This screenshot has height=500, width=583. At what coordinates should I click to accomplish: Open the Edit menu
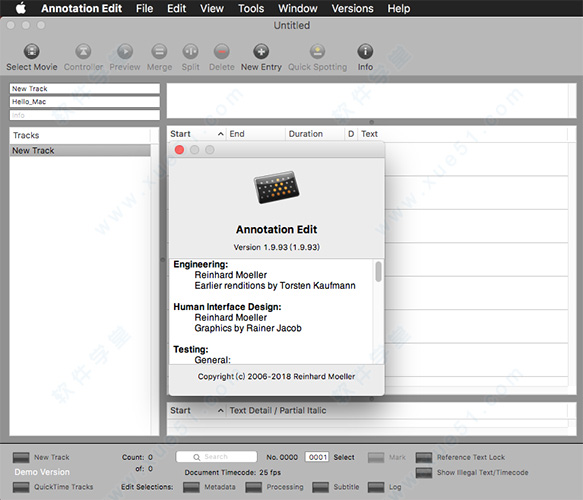pos(177,8)
